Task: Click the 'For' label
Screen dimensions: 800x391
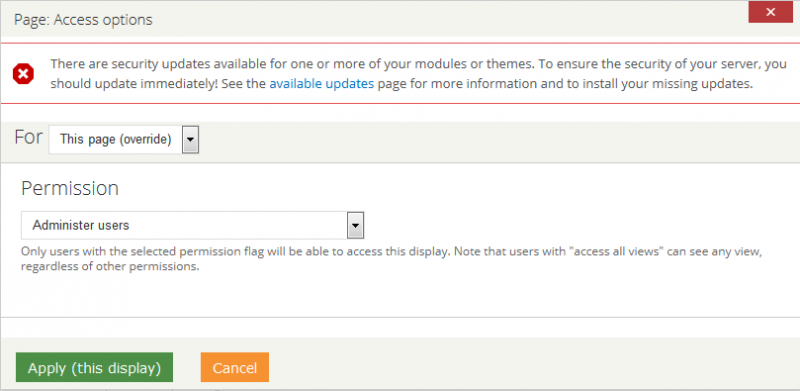Action: tap(28, 137)
